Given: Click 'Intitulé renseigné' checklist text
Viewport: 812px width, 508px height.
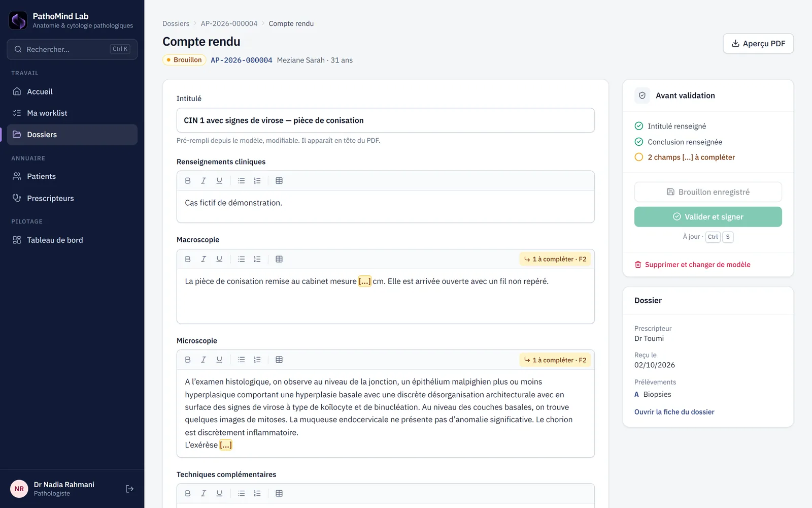Looking at the screenshot, I should point(676,126).
